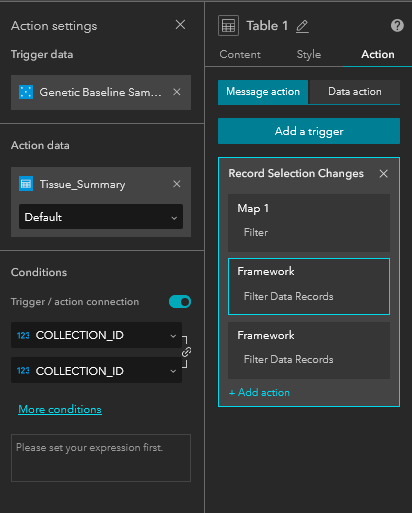Image resolution: width=412 pixels, height=513 pixels.
Task: Toggle the Trigger / action connection switch
Action: tap(180, 302)
